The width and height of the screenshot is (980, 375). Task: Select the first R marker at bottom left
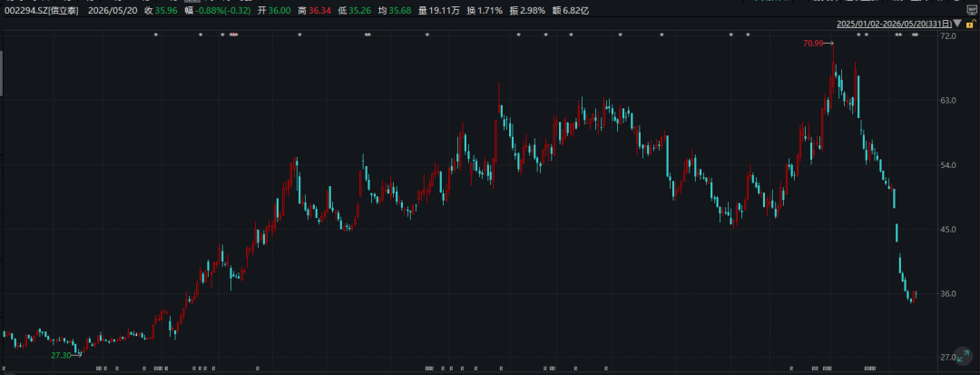click(5, 368)
